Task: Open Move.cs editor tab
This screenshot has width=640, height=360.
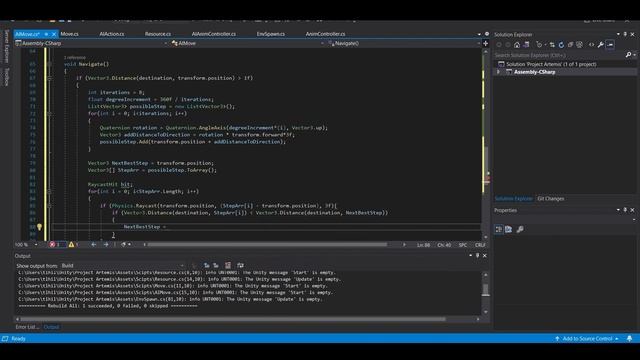Action: (69, 34)
